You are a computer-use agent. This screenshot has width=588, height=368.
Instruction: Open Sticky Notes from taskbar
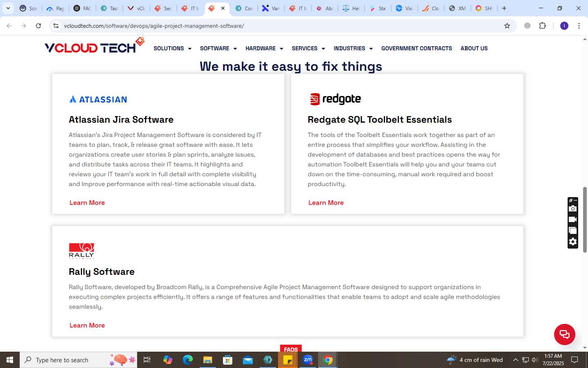(x=288, y=360)
